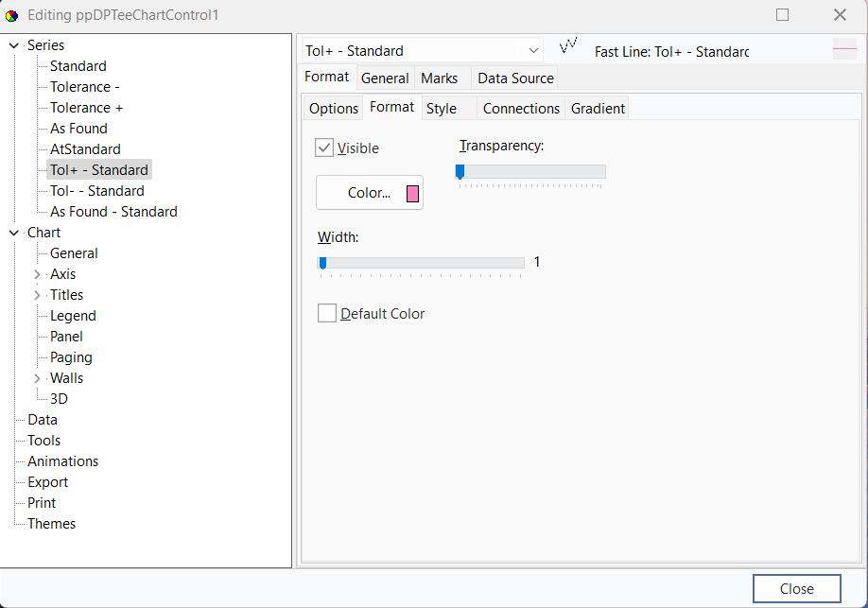Click the Fast Line series type icon
This screenshot has height=608, width=868.
[x=568, y=46]
